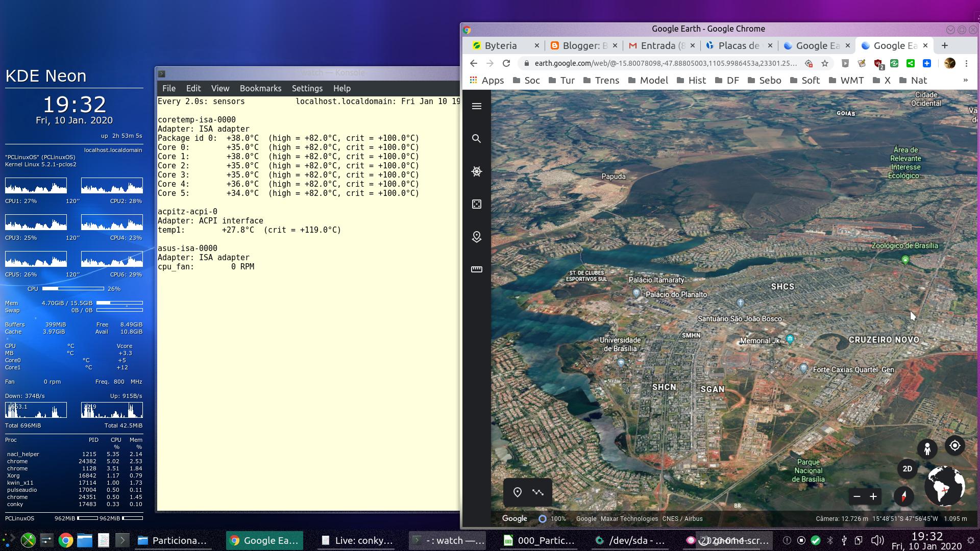Screen dimensions: 980x551
Task: Click the add placemark icon on the map
Action: click(518, 492)
